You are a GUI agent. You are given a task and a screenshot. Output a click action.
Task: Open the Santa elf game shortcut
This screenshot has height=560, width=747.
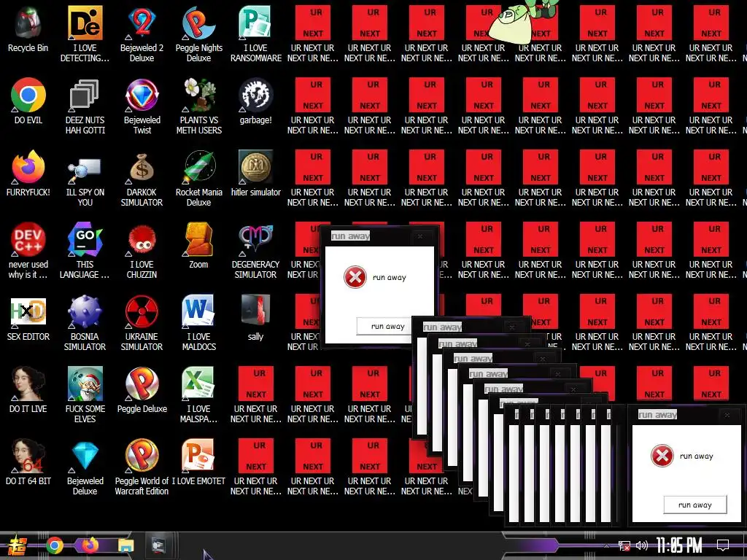coord(85,384)
